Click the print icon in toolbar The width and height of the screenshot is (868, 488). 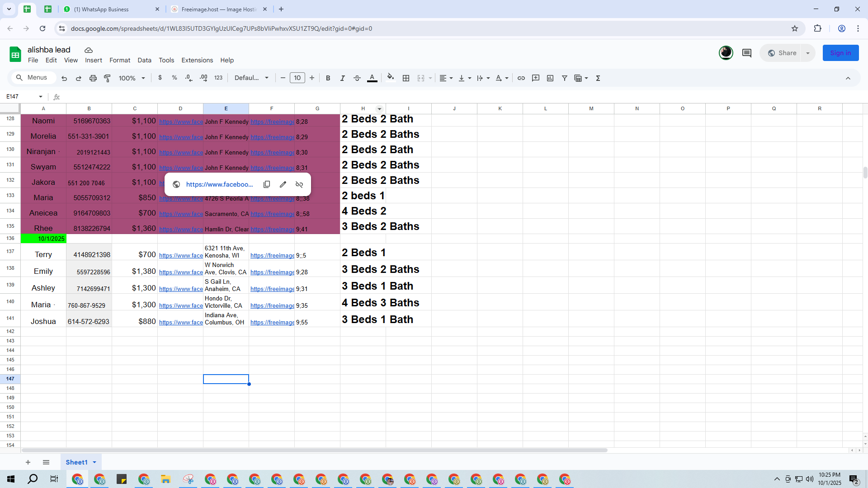93,78
